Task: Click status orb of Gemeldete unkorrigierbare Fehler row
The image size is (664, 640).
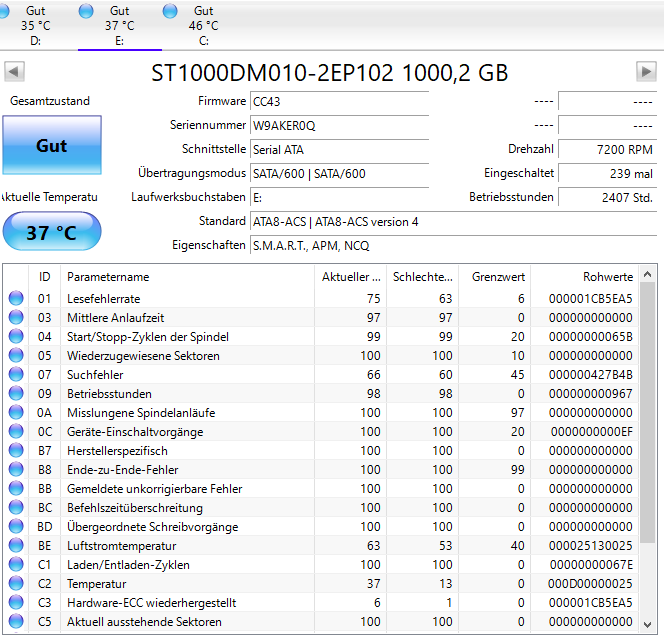Action: click(16, 488)
